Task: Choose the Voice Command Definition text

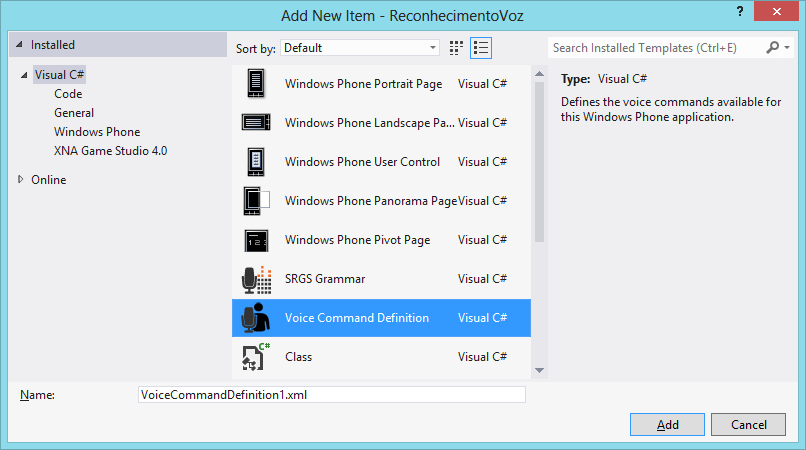Action: 357,318
